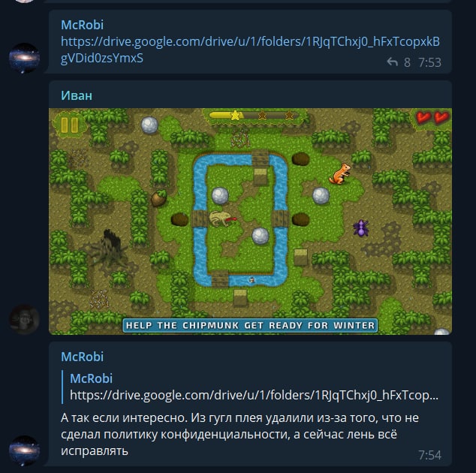Click the dead tree stump
476x473 pixels.
click(110, 247)
